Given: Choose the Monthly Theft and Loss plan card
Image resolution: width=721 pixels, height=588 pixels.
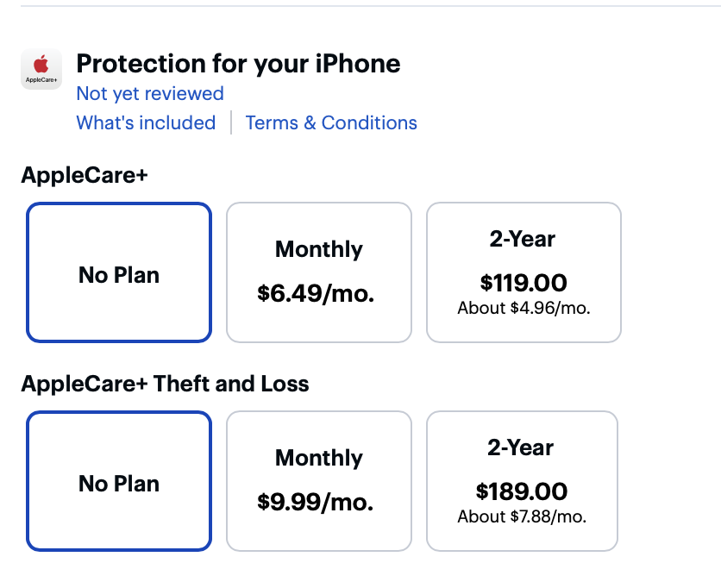Looking at the screenshot, I should pos(318,481).
